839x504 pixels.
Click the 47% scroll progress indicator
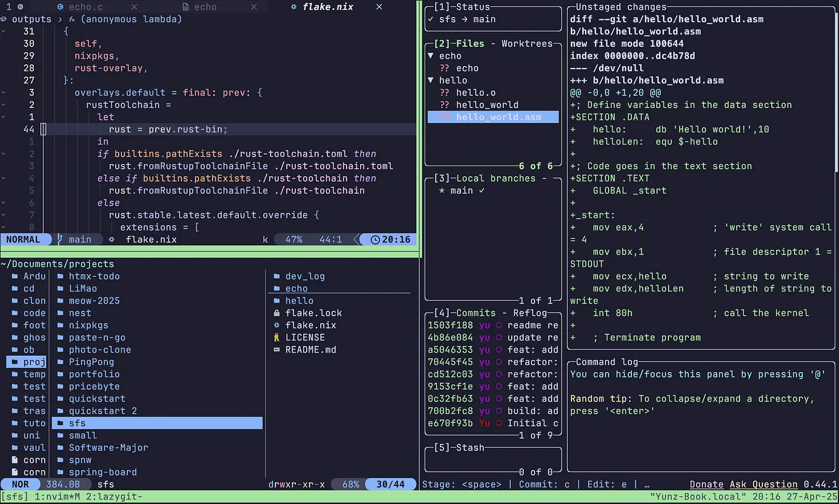click(x=293, y=239)
